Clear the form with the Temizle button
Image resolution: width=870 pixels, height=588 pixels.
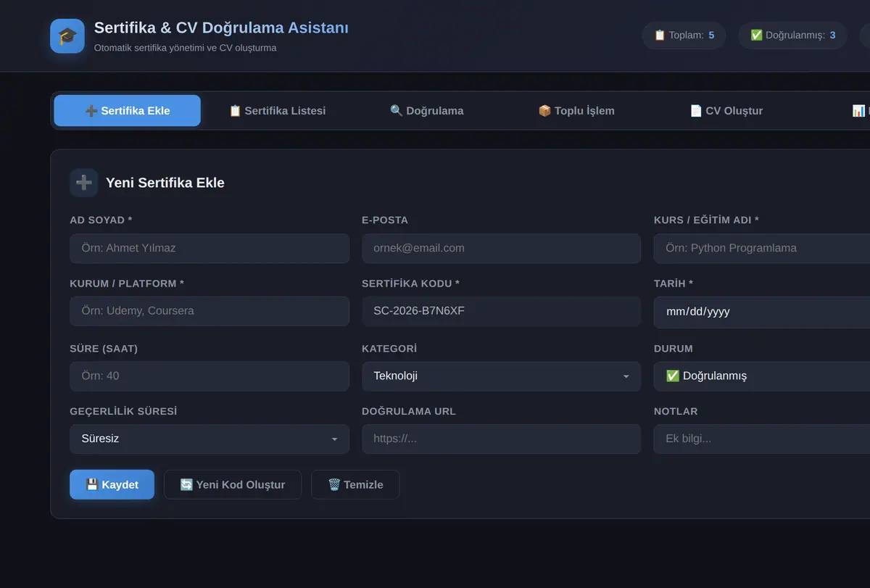[x=355, y=485]
